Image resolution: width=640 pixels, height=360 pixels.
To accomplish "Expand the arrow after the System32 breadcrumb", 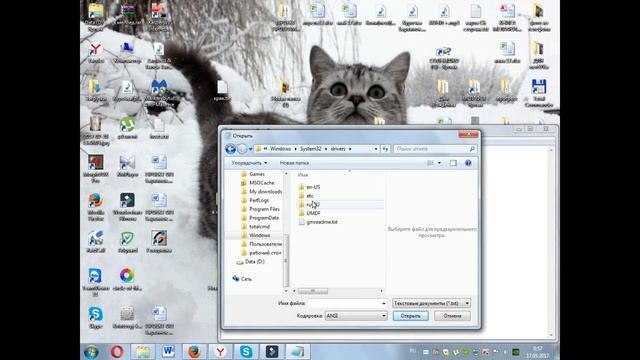I will (326, 149).
